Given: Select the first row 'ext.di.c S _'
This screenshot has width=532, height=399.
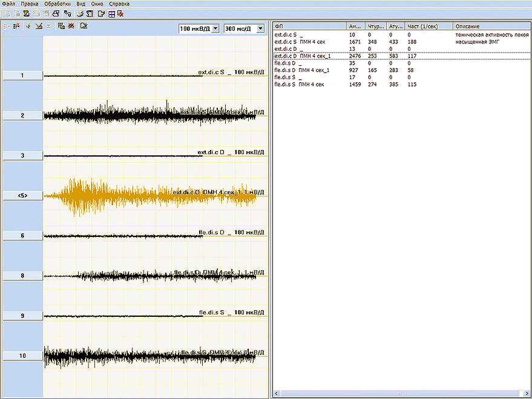Looking at the screenshot, I should point(402,34).
